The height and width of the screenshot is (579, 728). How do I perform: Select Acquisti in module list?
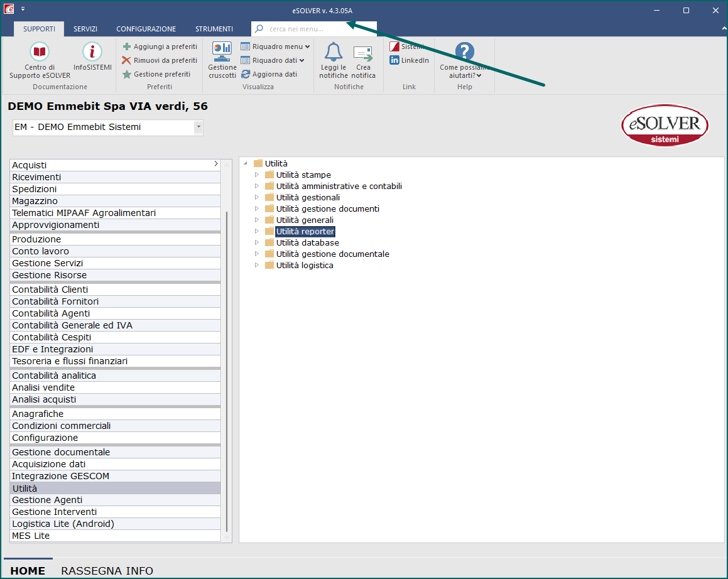(115, 165)
